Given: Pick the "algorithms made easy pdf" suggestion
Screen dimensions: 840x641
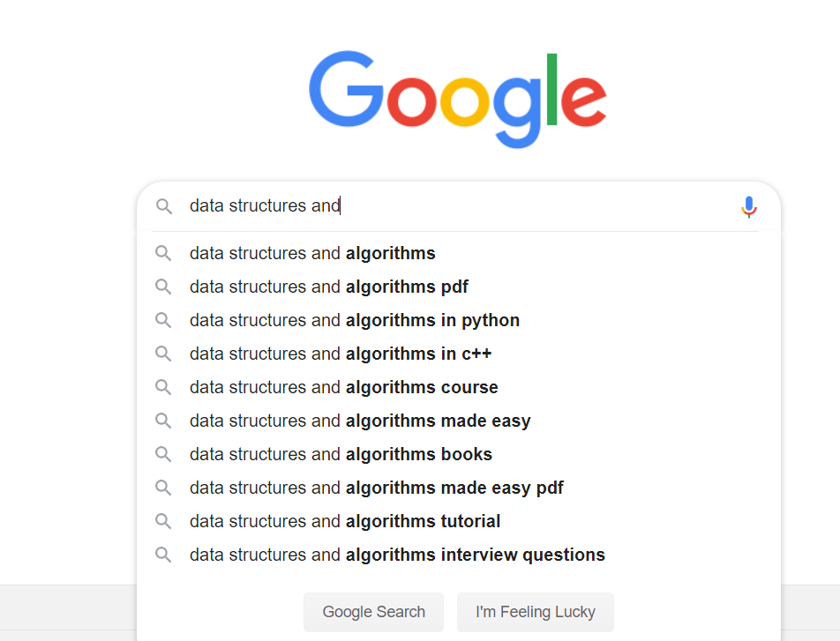Looking at the screenshot, I should point(376,488).
